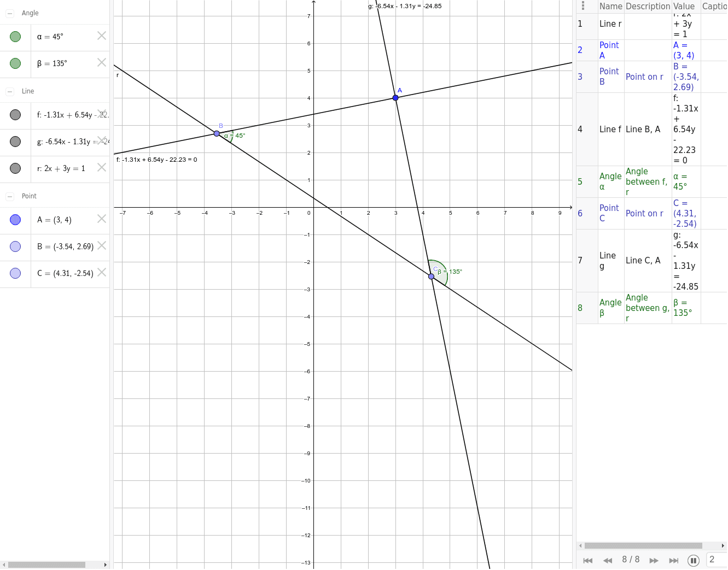The width and height of the screenshot is (728, 570).
Task: Delete line f with its X icon
Action: coord(102,114)
